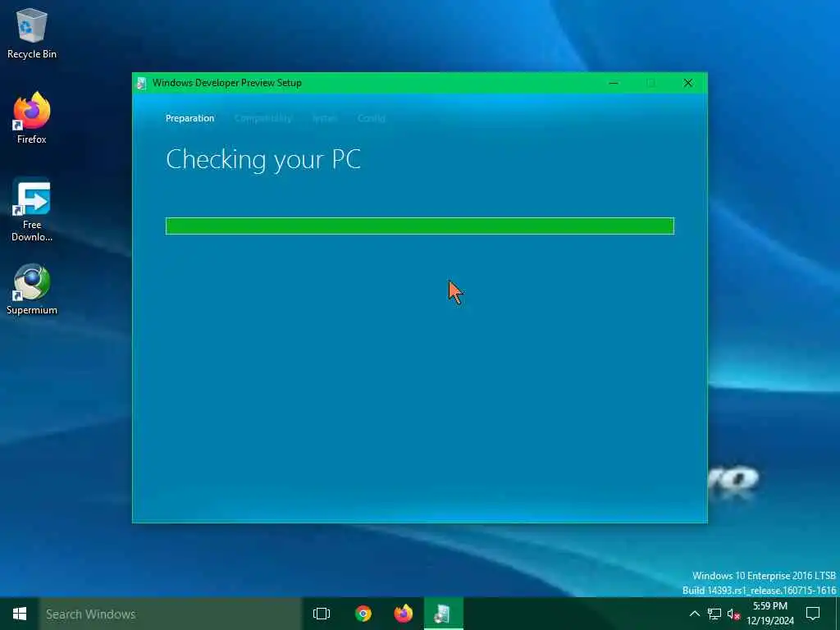The image size is (840, 630).
Task: Minimize the Windows Developer Preview Setup window
Action: point(614,83)
